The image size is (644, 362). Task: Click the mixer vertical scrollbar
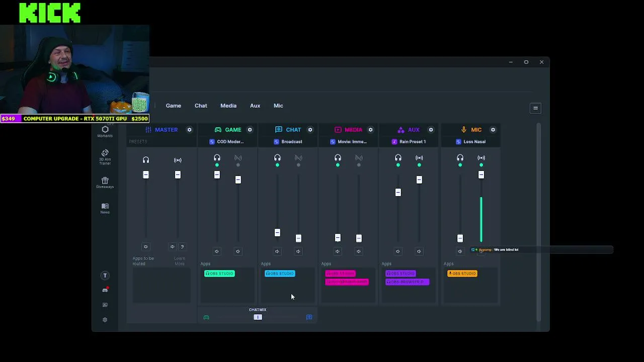538,221
